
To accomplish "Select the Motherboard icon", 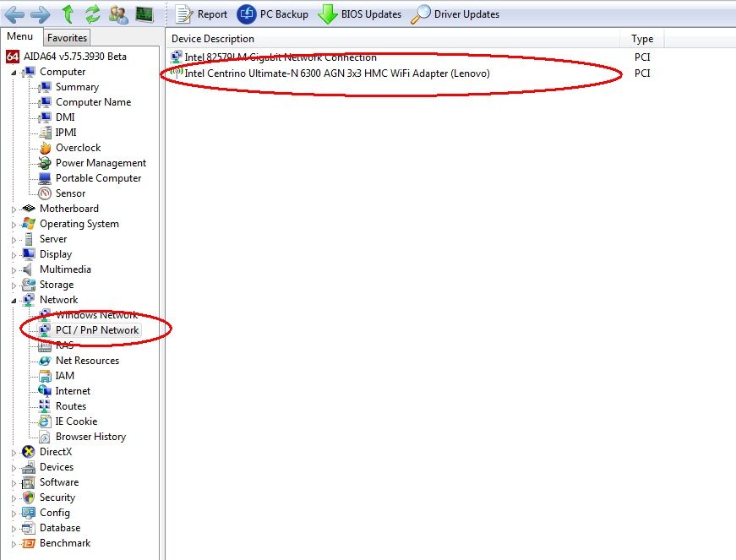I will click(x=29, y=209).
